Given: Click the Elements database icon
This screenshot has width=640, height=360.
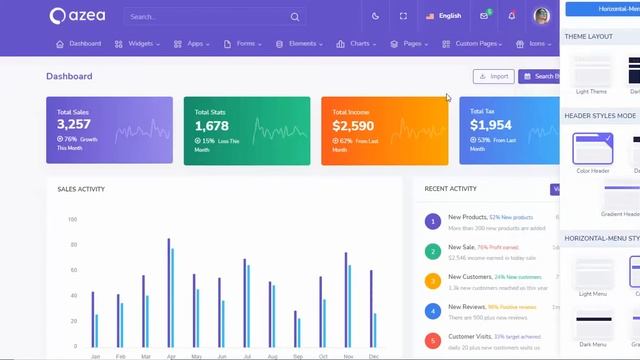Looking at the screenshot, I should [x=279, y=44].
